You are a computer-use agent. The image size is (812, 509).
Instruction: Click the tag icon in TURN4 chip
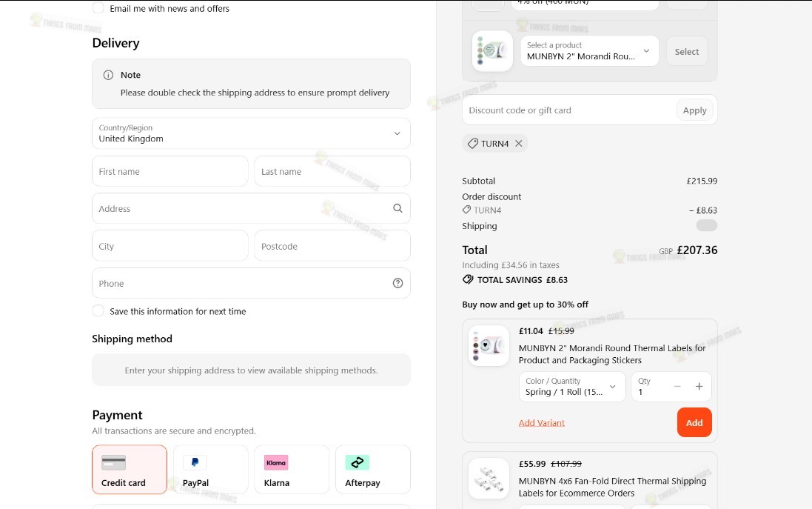pos(473,144)
